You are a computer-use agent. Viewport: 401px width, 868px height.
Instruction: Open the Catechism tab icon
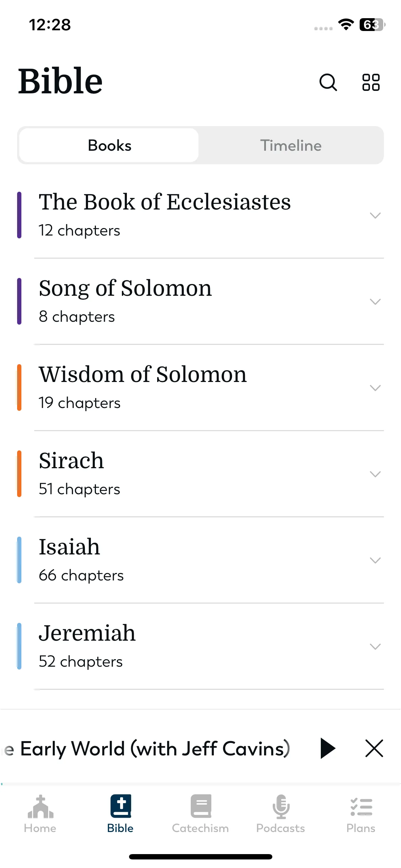click(x=201, y=806)
